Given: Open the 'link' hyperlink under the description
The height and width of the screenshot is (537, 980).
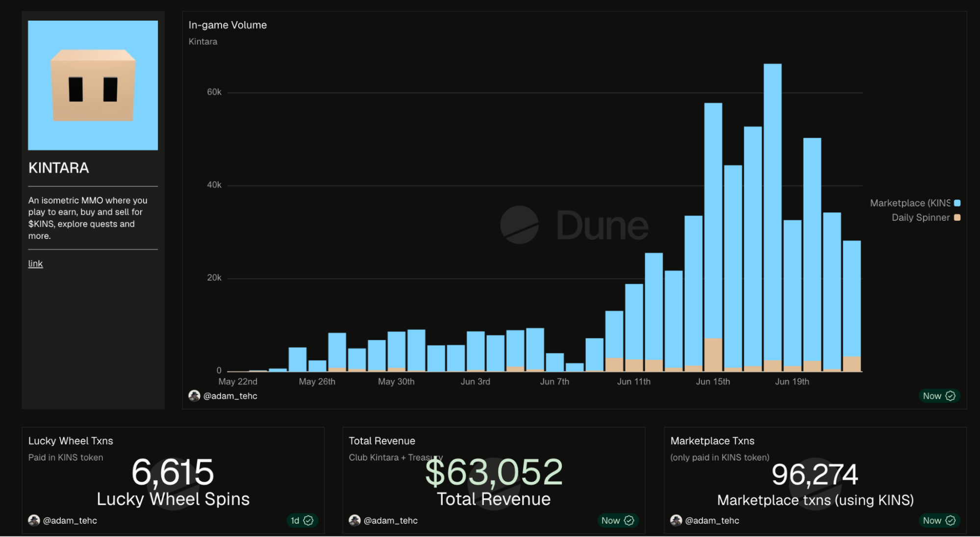Looking at the screenshot, I should [x=35, y=264].
